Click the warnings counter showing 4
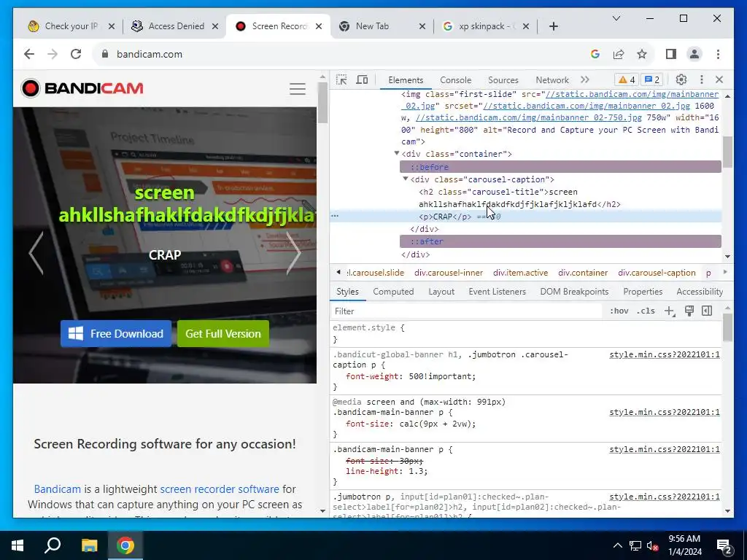 pos(627,79)
